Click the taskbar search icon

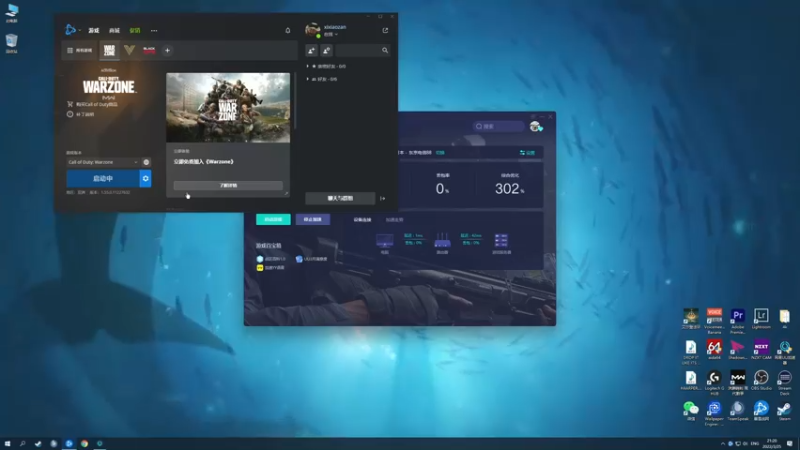tap(22, 443)
